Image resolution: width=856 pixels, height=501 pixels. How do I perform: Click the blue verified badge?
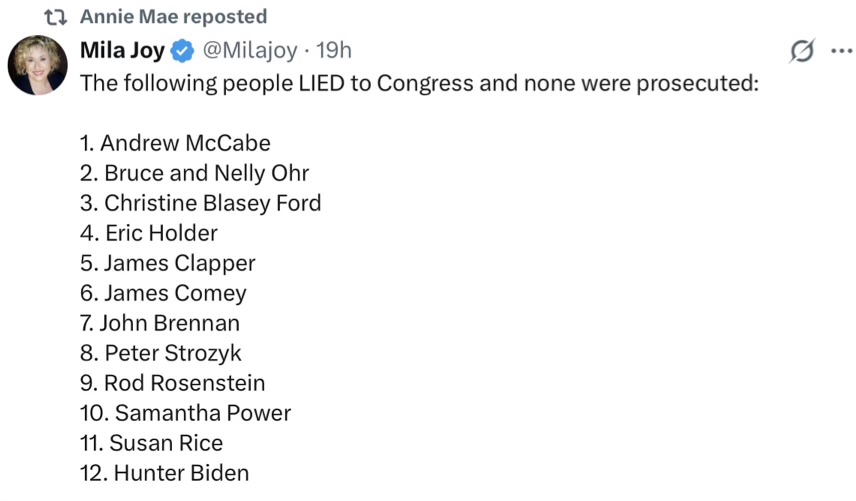pos(182,50)
